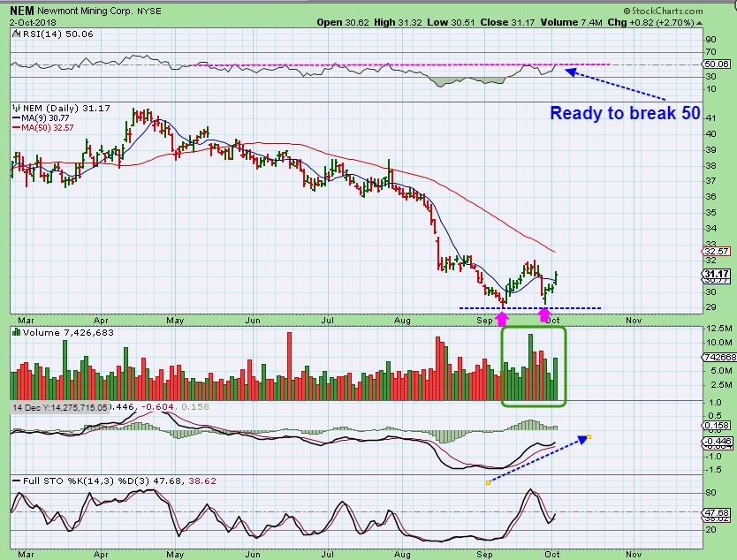Click the small icon before RSI(14) label
Screen dimensions: 737x560
coord(16,34)
